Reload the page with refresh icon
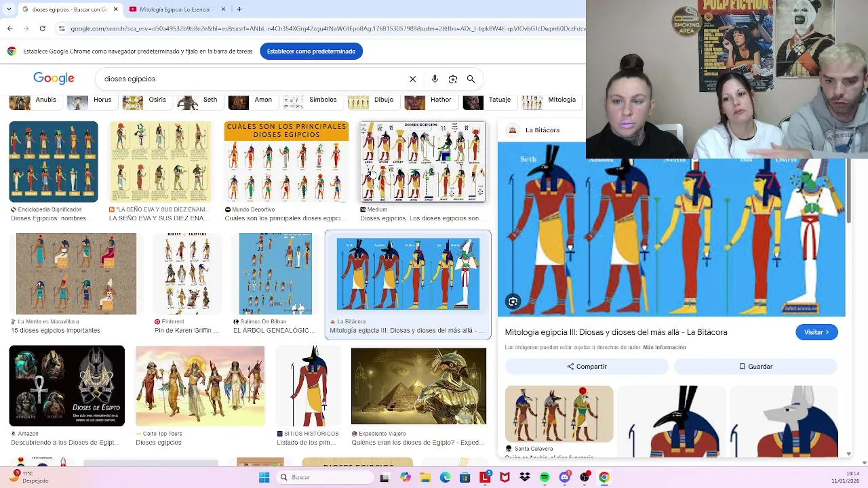The height and width of the screenshot is (488, 868). 42,28
